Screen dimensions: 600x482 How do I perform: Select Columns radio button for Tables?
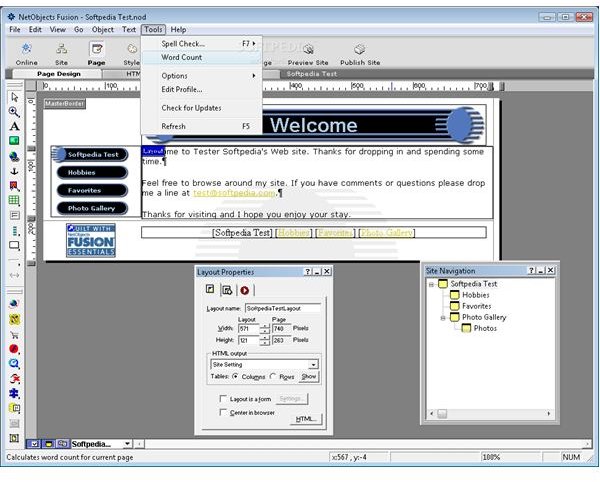[235, 376]
